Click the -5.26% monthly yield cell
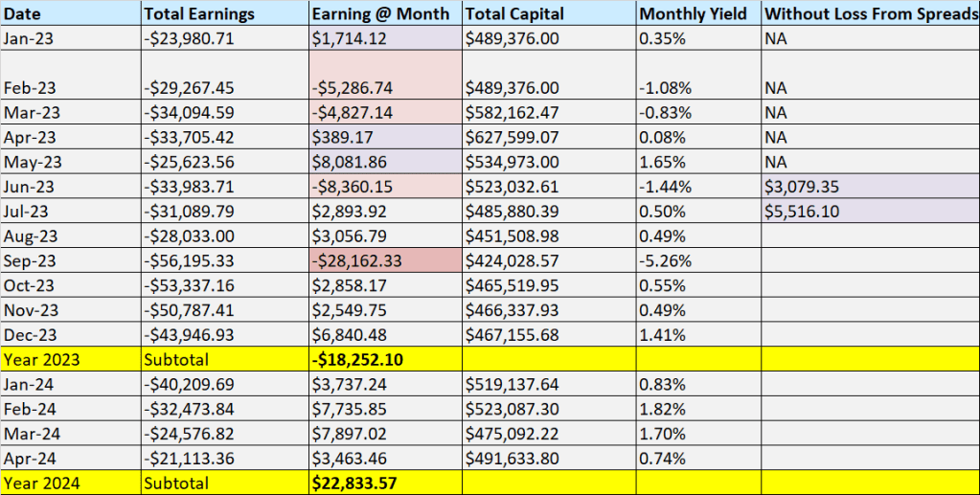980x495 pixels. [698, 261]
